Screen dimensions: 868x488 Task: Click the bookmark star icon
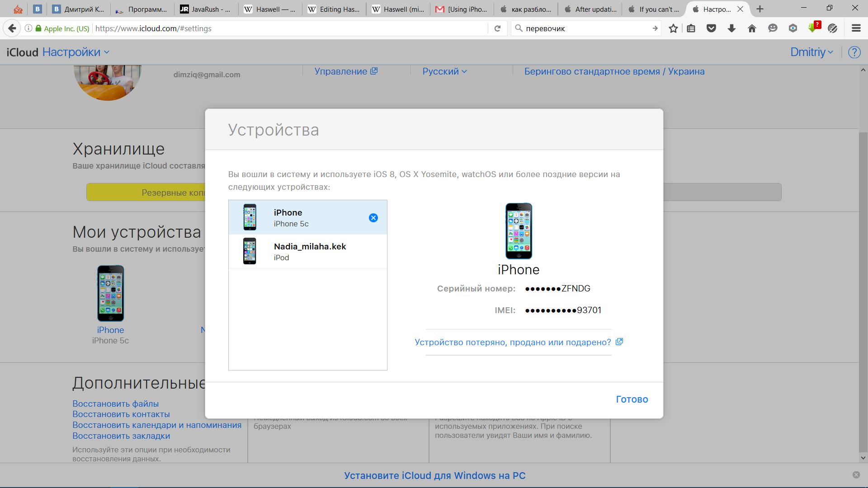(x=673, y=28)
